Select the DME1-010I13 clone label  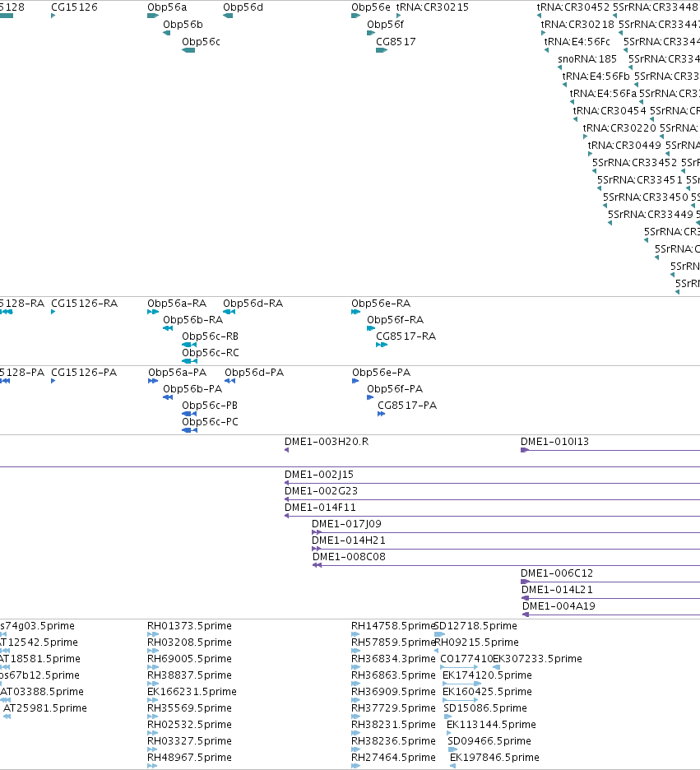coord(554,442)
